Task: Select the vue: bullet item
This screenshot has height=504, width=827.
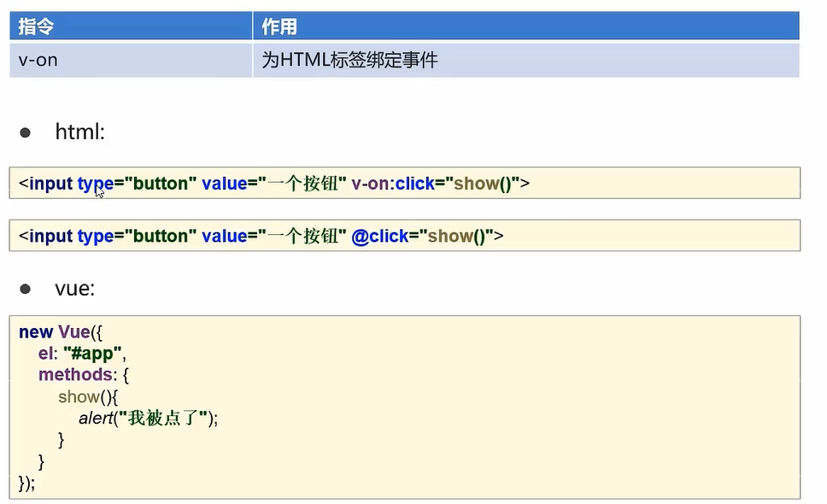Action: pyautogui.click(x=77, y=289)
